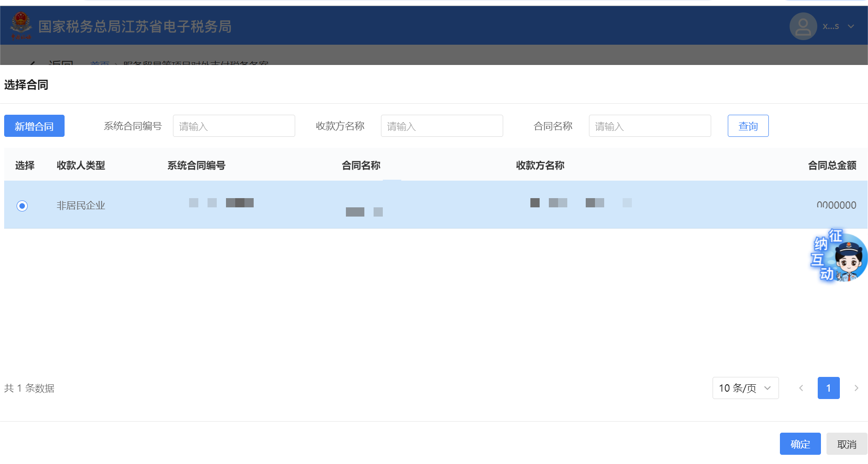Cancel dialog with 取消 button
868x464 pixels.
(x=846, y=444)
